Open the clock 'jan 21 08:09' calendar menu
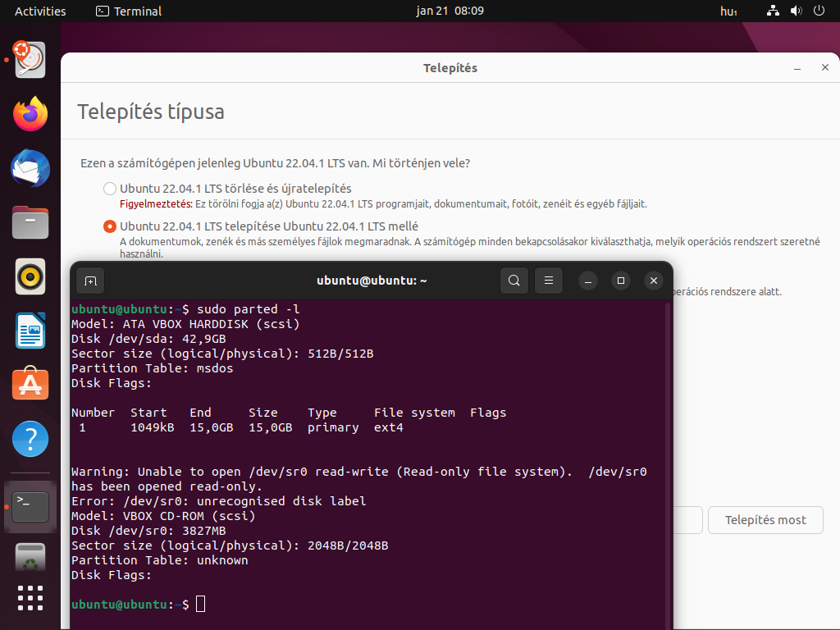Viewport: 840px width, 630px height. pos(450,11)
